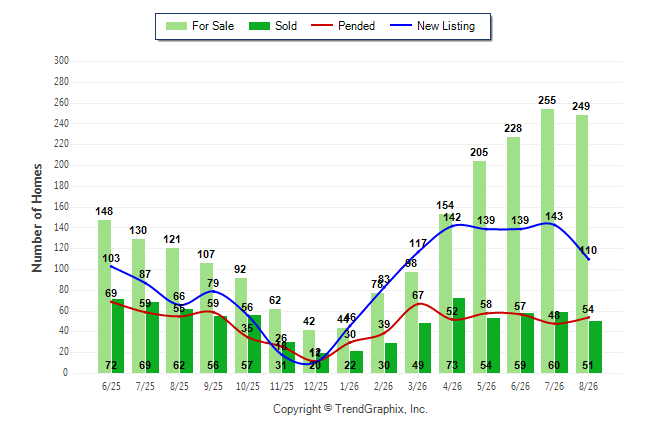Open the TrendGraphix copyright link
The height and width of the screenshot is (434, 646).
coord(350,409)
